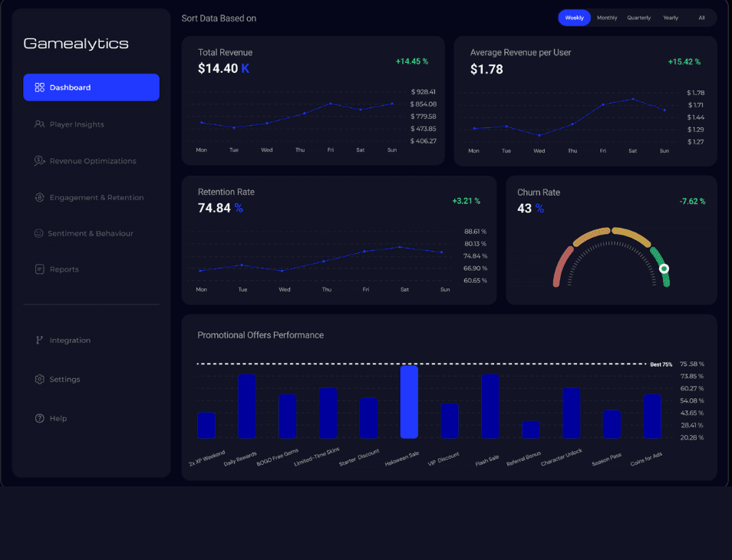Viewport: 732px width, 560px height.
Task: Click the Engagement & Retention icon
Action: pos(40,197)
